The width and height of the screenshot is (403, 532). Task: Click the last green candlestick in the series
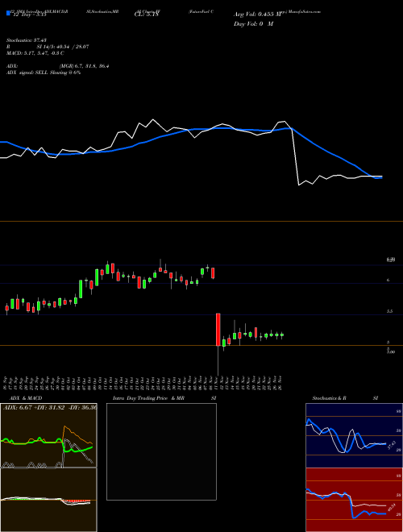(x=282, y=335)
